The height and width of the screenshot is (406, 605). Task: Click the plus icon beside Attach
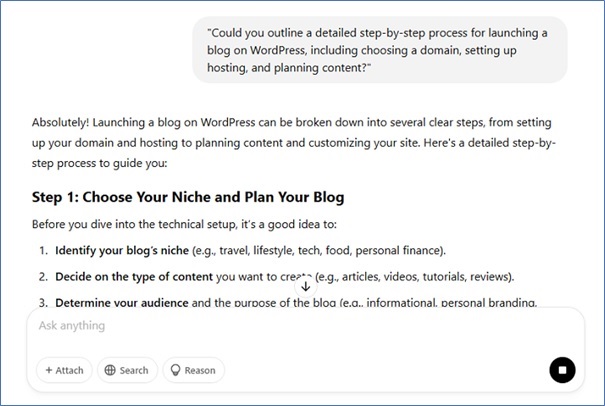[x=47, y=371]
